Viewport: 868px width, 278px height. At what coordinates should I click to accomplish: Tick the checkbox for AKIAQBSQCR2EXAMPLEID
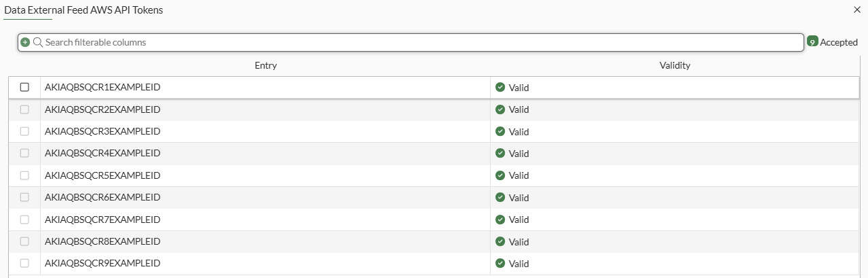click(x=24, y=109)
